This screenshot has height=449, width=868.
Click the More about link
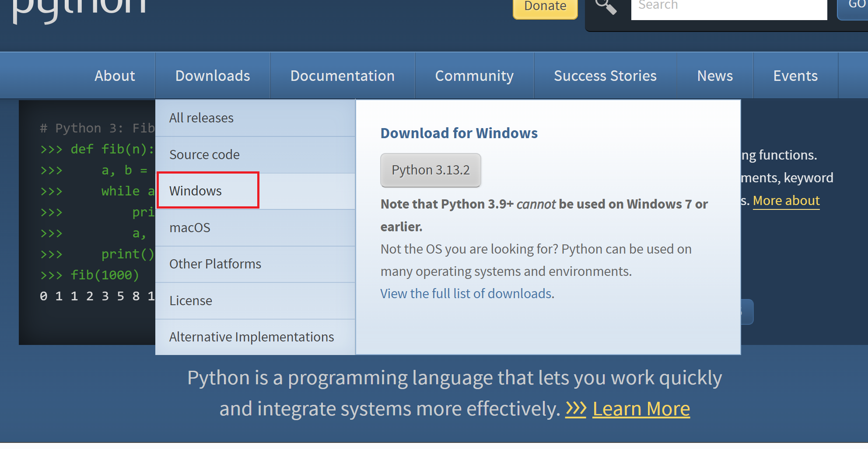point(786,201)
